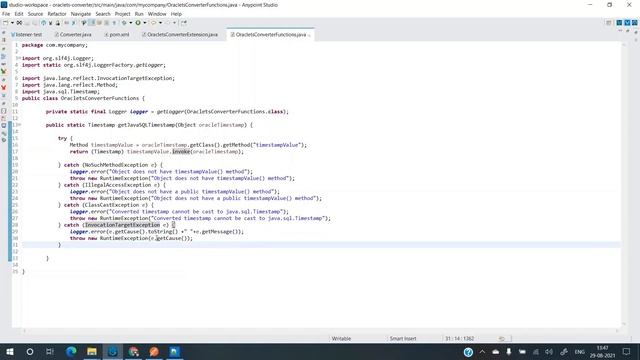Open File Explorer from the taskbar
This screenshot has width=640, height=360.
click(92, 351)
